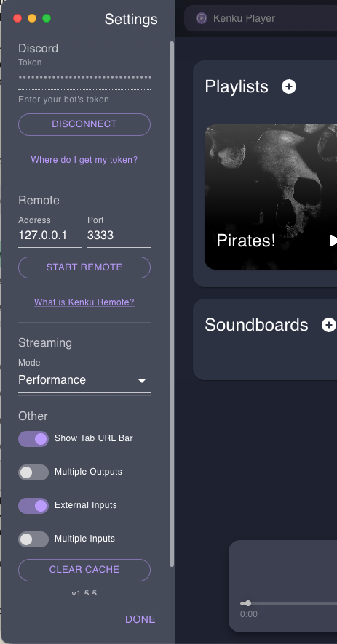The width and height of the screenshot is (337, 644).
Task: Click the Kenku Player tab icon
Action: point(201,18)
